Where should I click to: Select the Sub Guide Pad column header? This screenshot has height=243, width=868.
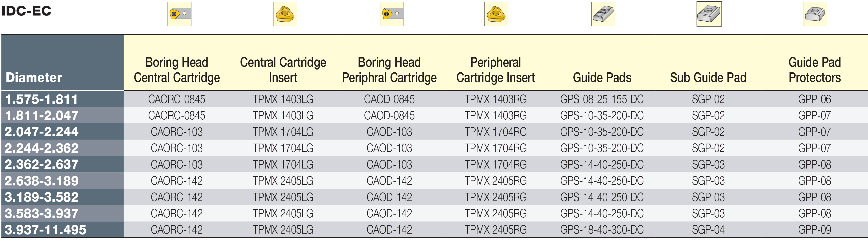(708, 78)
